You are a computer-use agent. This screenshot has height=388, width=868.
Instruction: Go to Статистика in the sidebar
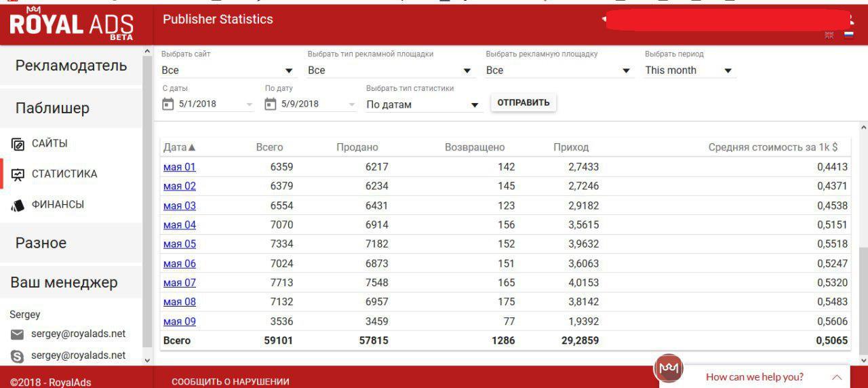click(x=64, y=174)
